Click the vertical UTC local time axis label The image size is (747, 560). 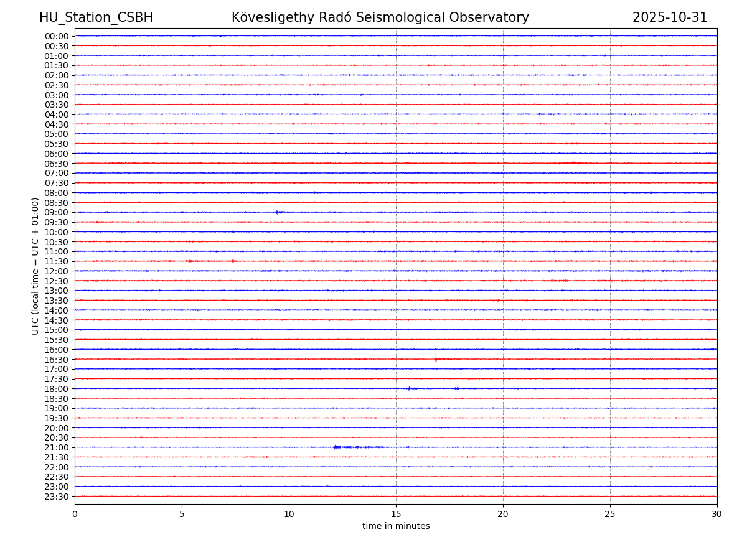point(35,266)
